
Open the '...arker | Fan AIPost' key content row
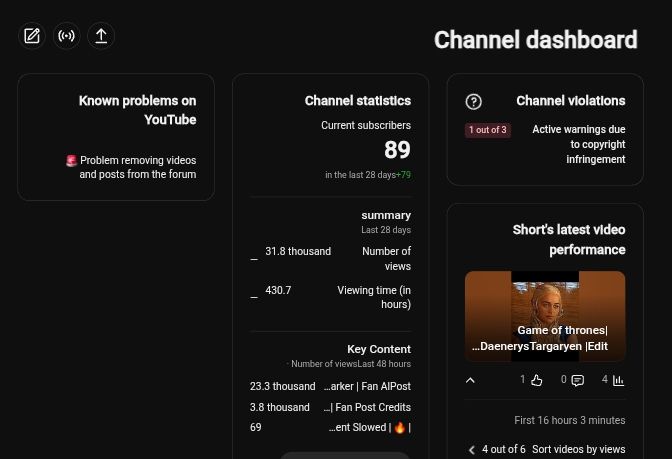point(330,387)
